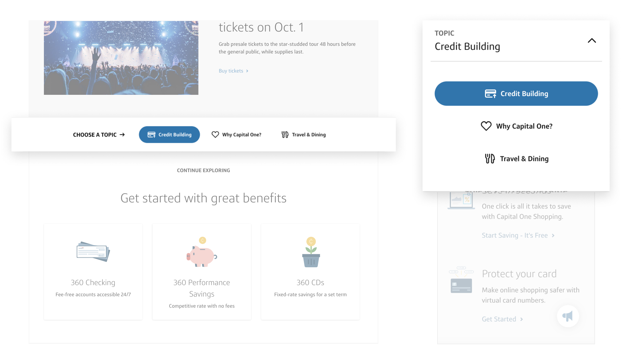Image resolution: width=623 pixels, height=364 pixels.
Task: Click the concert crowd thumbnail image
Action: [x=121, y=58]
